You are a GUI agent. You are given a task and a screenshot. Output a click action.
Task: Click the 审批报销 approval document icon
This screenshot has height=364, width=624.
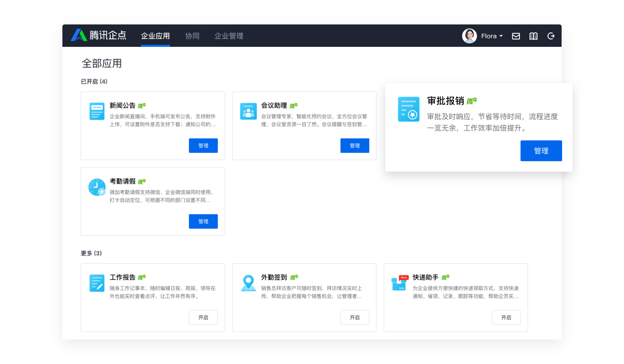click(x=408, y=109)
